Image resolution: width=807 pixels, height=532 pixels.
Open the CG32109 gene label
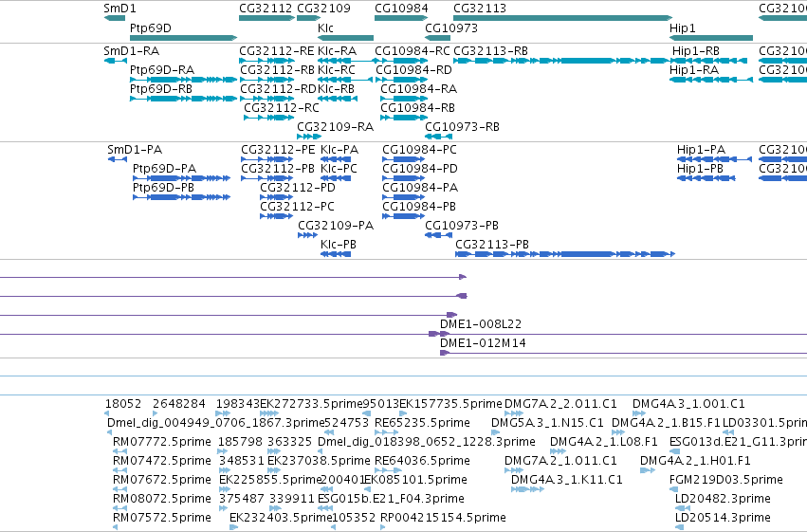(x=323, y=9)
